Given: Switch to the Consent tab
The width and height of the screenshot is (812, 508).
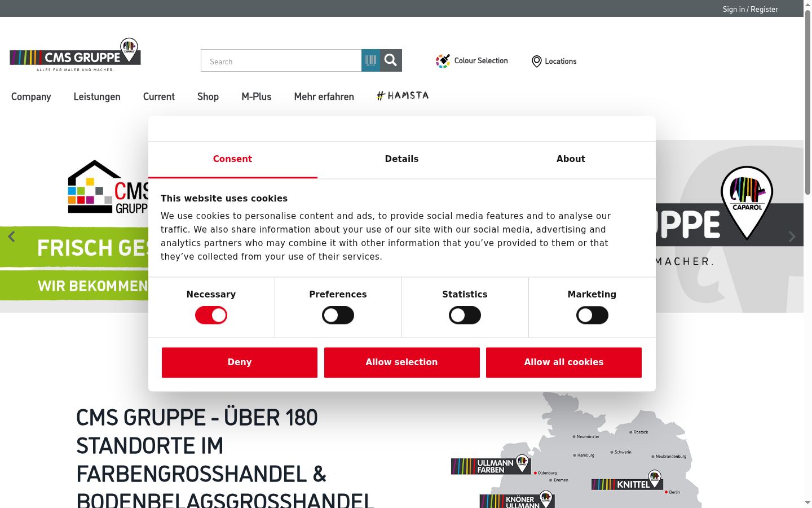Looking at the screenshot, I should (232, 159).
